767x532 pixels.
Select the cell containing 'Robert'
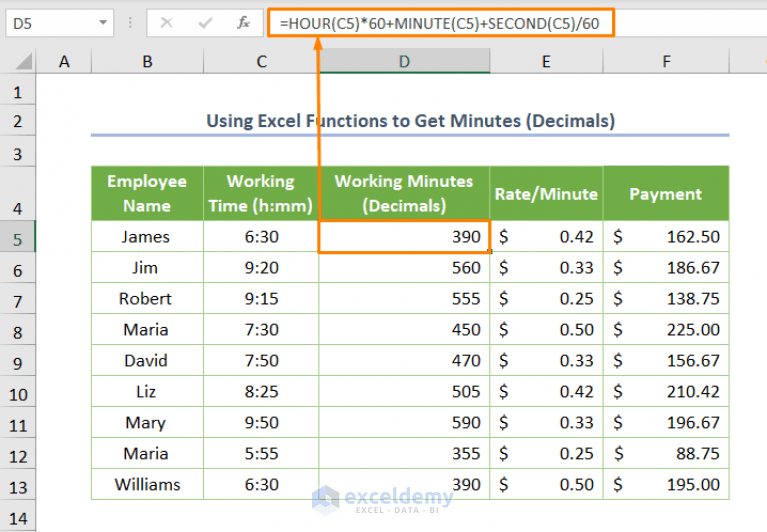(147, 298)
